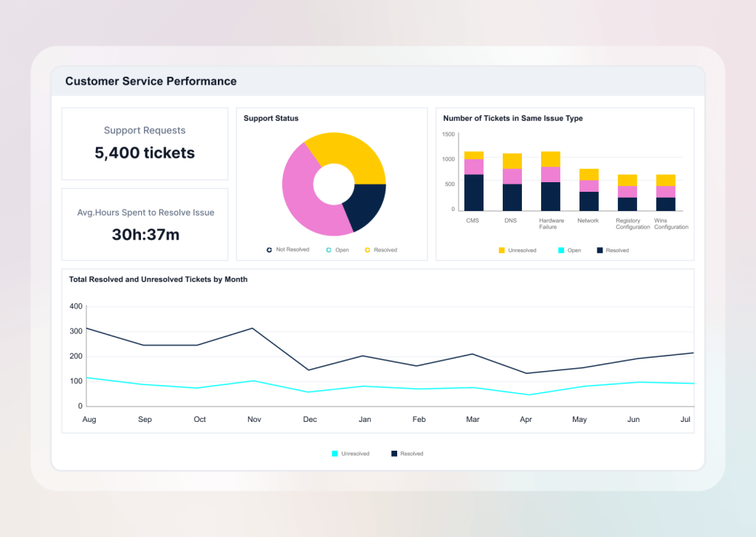
Task: Select Avg.Hours Spent to Resolve Issue label
Action: point(145,212)
